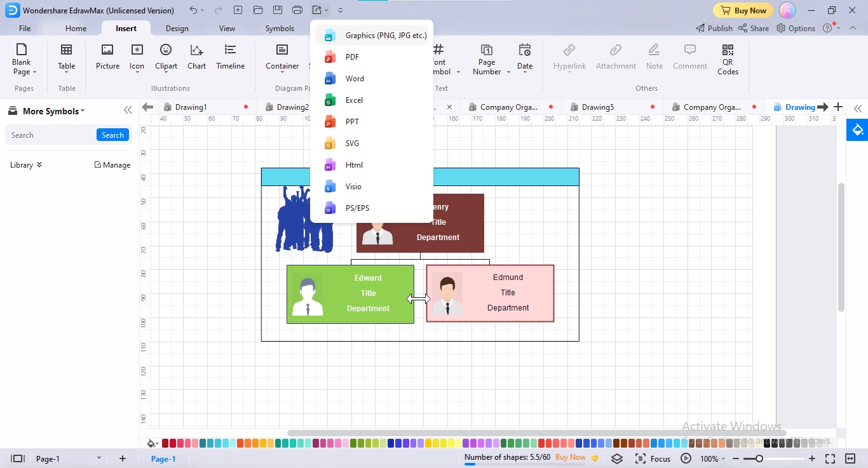The height and width of the screenshot is (468, 868).
Task: Export as PS/EPS
Action: (372, 208)
